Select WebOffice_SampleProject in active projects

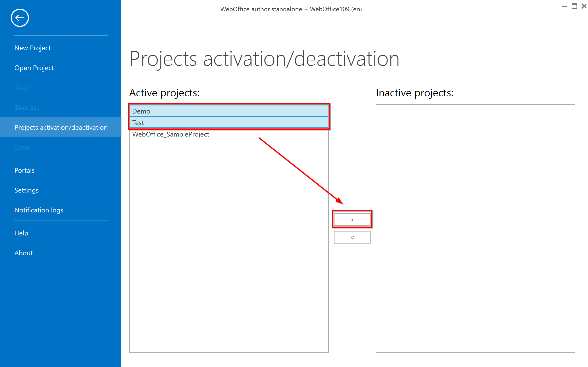171,134
